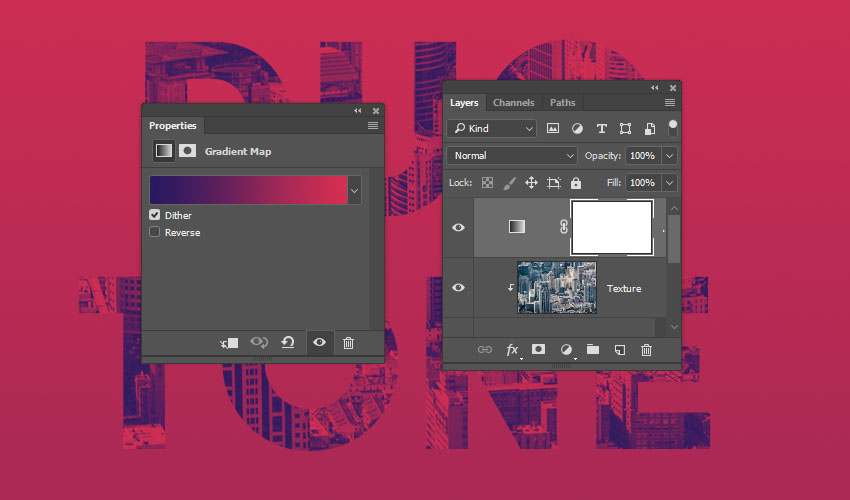
Task: Click the reset to adjustment defaults icon
Action: point(288,343)
